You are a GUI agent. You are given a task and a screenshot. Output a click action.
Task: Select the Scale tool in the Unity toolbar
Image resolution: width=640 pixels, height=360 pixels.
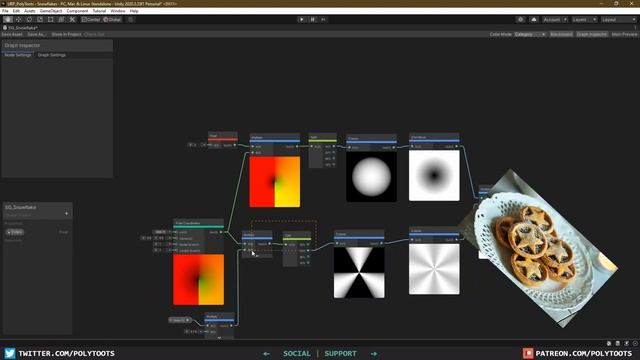tap(40, 20)
